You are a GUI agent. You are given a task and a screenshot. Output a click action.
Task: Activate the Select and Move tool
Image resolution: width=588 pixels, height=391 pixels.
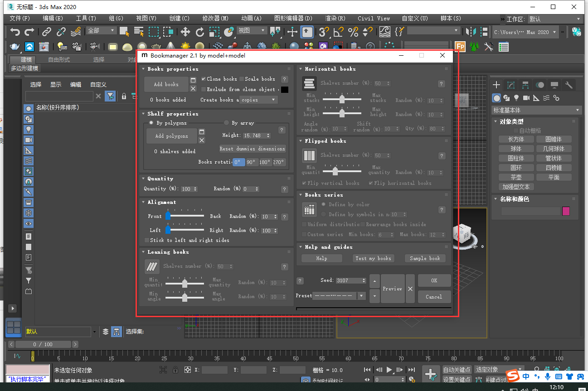pyautogui.click(x=185, y=32)
